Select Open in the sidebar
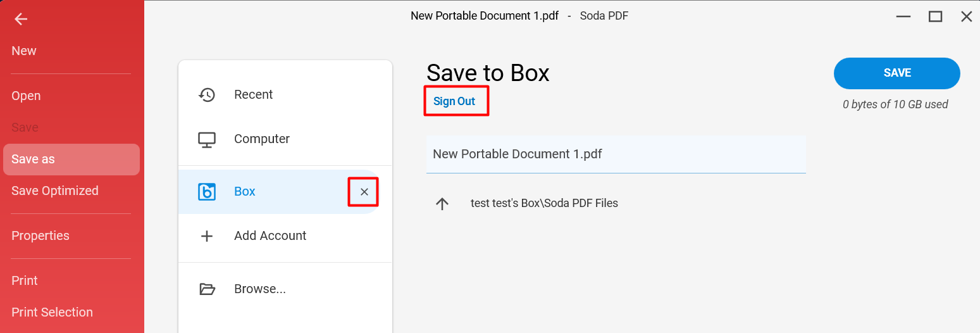This screenshot has height=333, width=980. coord(26,96)
